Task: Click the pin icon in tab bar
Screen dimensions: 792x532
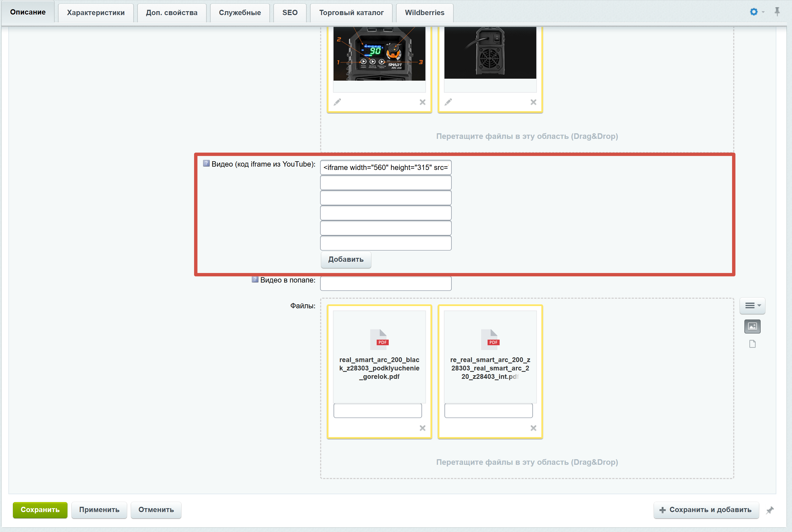Action: pos(777,12)
